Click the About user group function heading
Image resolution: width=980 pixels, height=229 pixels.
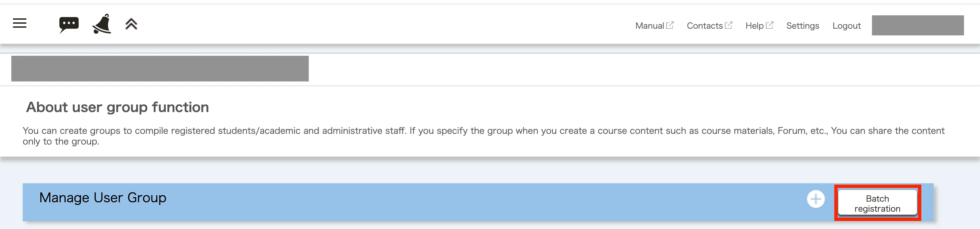click(117, 107)
